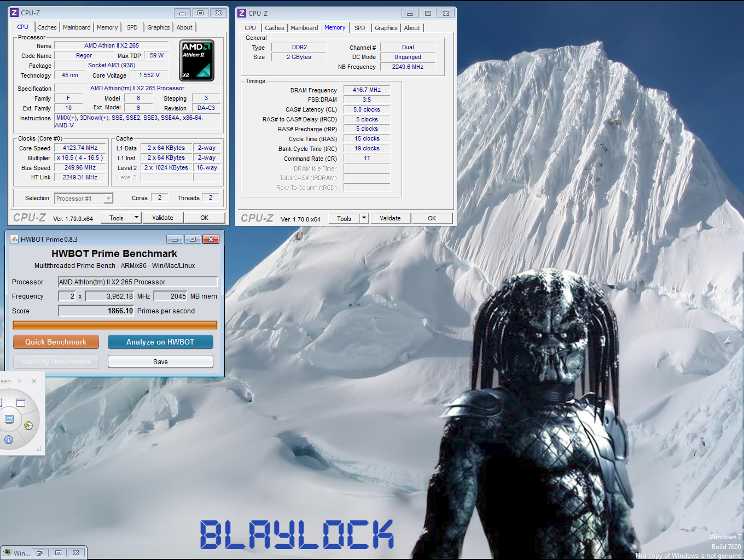This screenshot has height=560, width=744.
Task: Open the Processor #1 selection dropdown
Action: pos(108,199)
